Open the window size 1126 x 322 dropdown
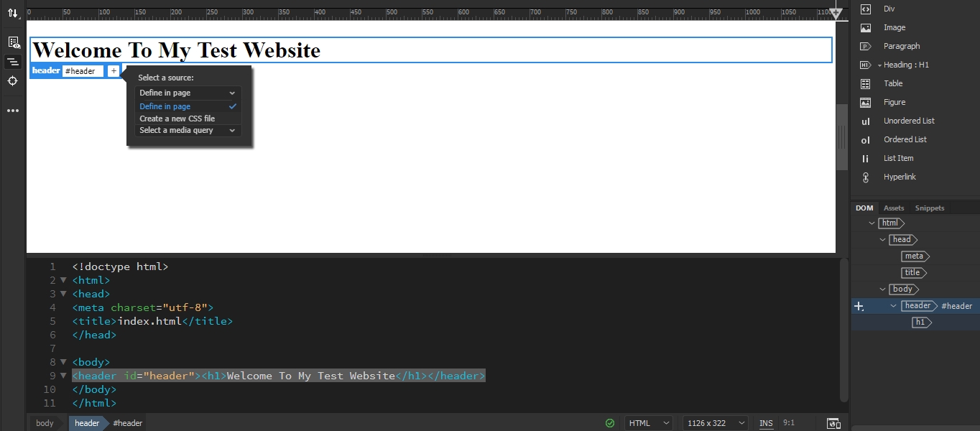The image size is (980, 431). 714,423
